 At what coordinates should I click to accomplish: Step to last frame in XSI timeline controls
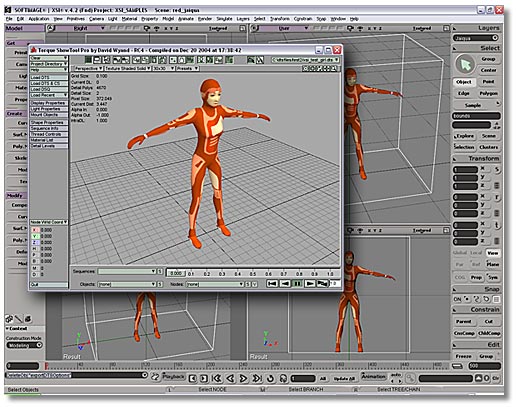point(257,378)
